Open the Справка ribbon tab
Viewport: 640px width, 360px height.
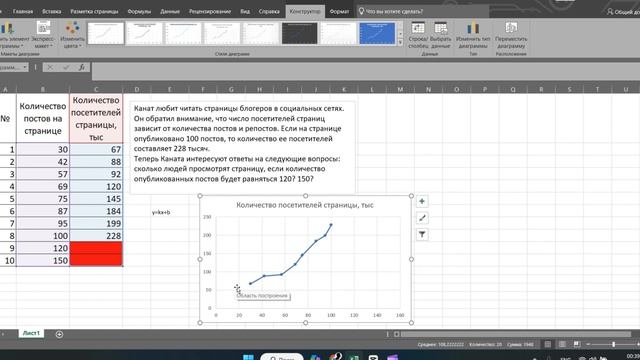(269, 11)
